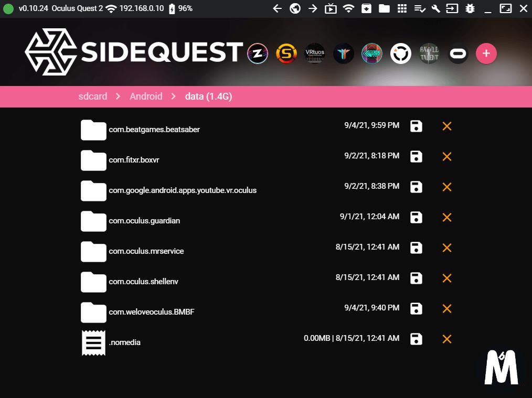Image resolution: width=532 pixels, height=398 pixels.
Task: Save com.oculus.shellenv folder to PC
Action: (416, 278)
